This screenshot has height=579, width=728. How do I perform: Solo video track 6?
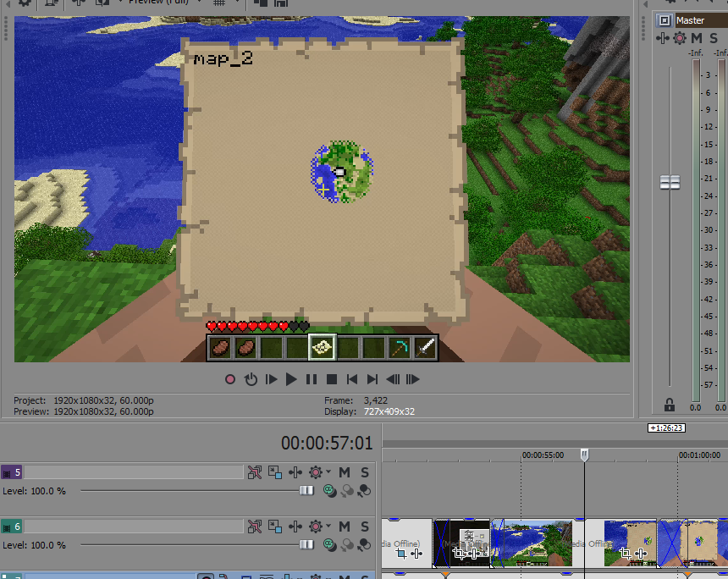point(365,527)
